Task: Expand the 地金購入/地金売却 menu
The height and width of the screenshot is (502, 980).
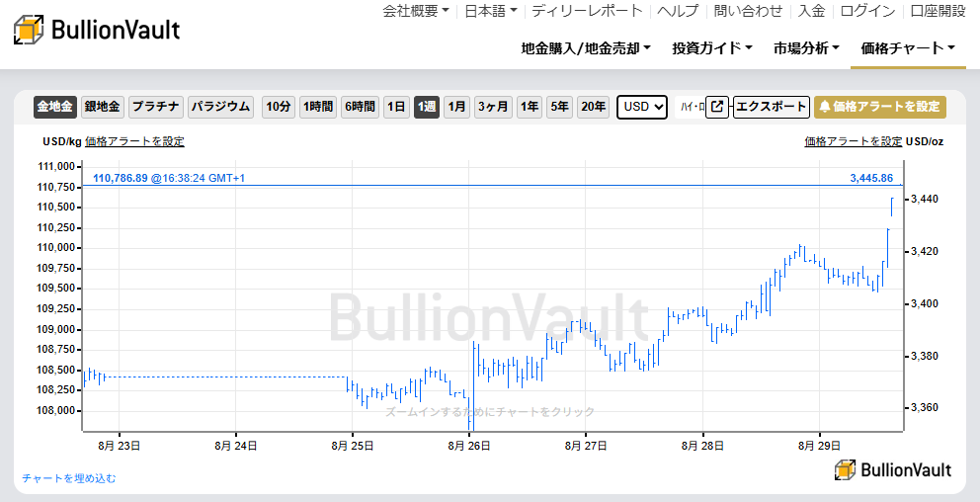Action: pyautogui.click(x=586, y=48)
